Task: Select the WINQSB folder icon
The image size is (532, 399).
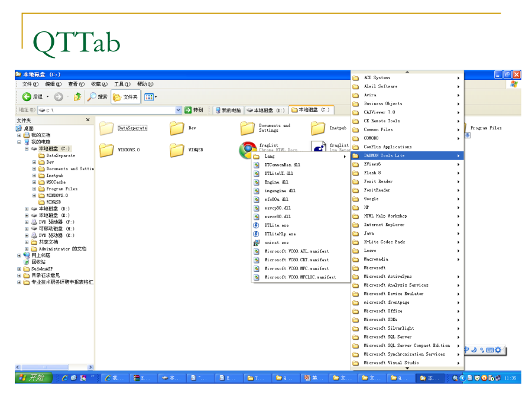Action: coord(177,150)
